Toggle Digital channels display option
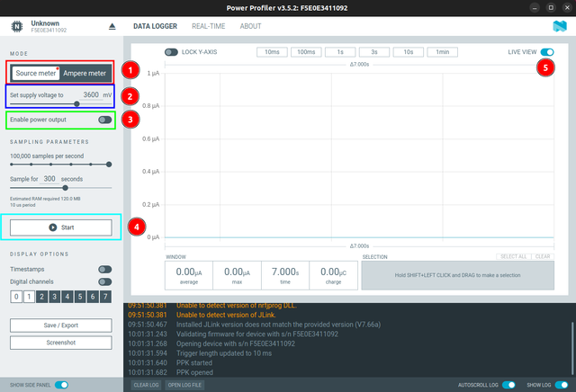The height and width of the screenshot is (392, 576). [104, 282]
